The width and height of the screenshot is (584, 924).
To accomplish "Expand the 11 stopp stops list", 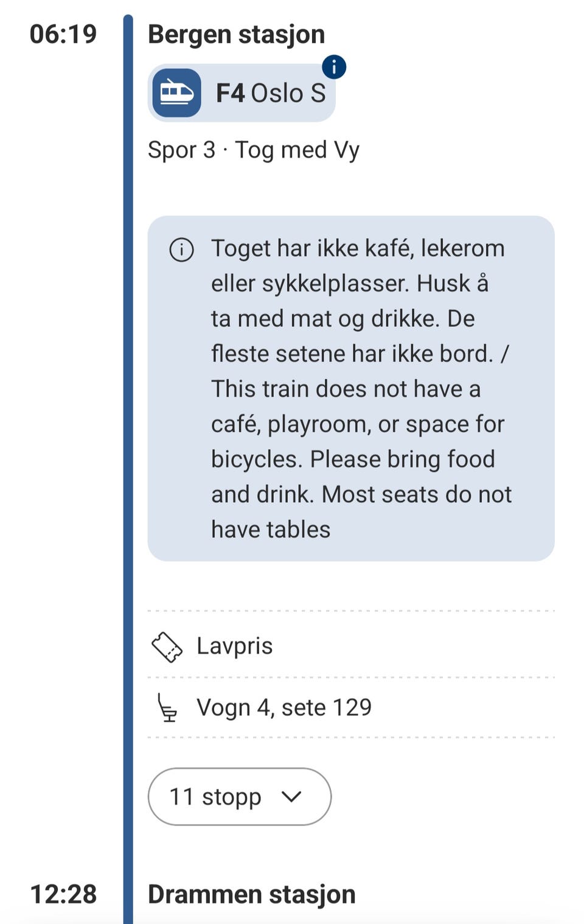I will (x=240, y=797).
